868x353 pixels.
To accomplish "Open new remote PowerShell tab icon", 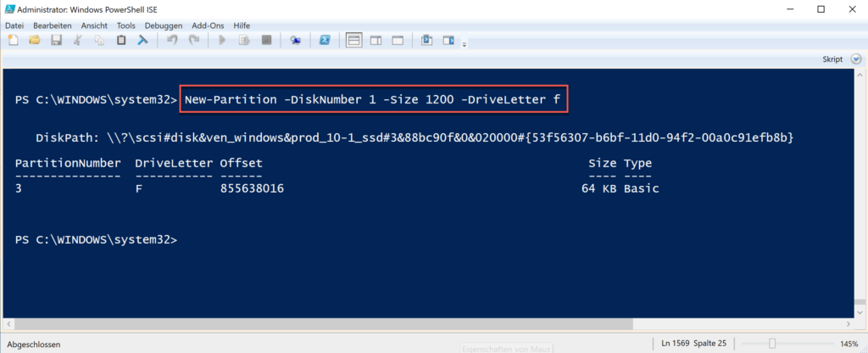I will point(296,40).
